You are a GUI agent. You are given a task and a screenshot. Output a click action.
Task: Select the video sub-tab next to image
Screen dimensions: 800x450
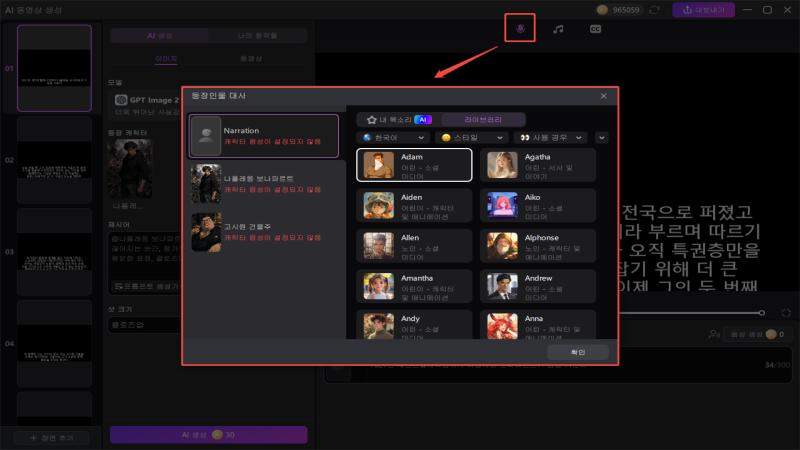click(251, 59)
